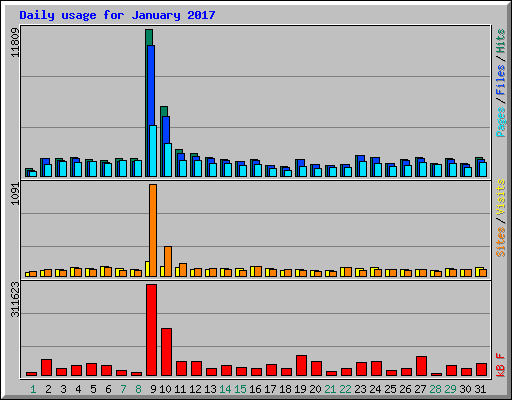Click the cyan 'Pages' legend label
The height and width of the screenshot is (400, 512).
501,122
